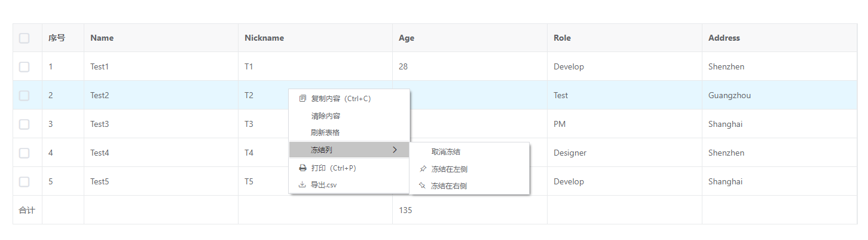Expand the 冻结列 submenu arrow

(395, 150)
